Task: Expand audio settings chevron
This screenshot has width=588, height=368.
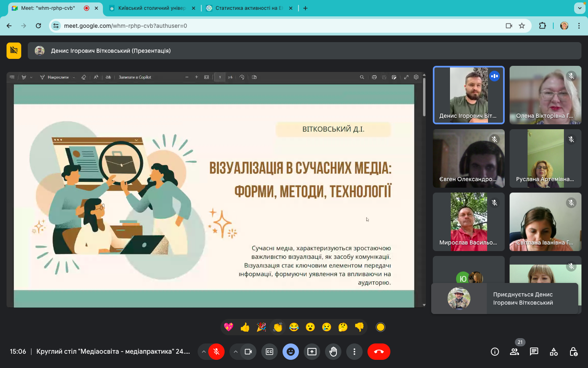Action: tap(203, 352)
